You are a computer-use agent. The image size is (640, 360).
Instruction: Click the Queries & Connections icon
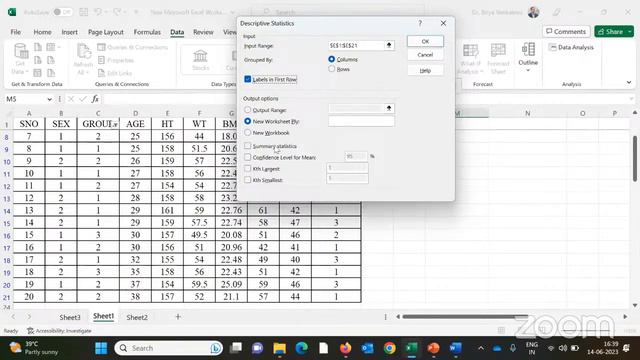(102, 48)
